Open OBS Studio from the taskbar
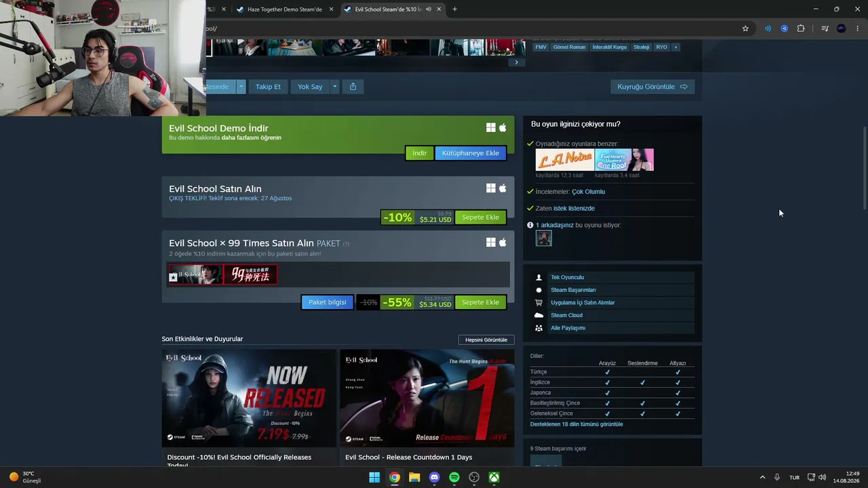Viewport: 868px width, 488px height. [x=475, y=477]
